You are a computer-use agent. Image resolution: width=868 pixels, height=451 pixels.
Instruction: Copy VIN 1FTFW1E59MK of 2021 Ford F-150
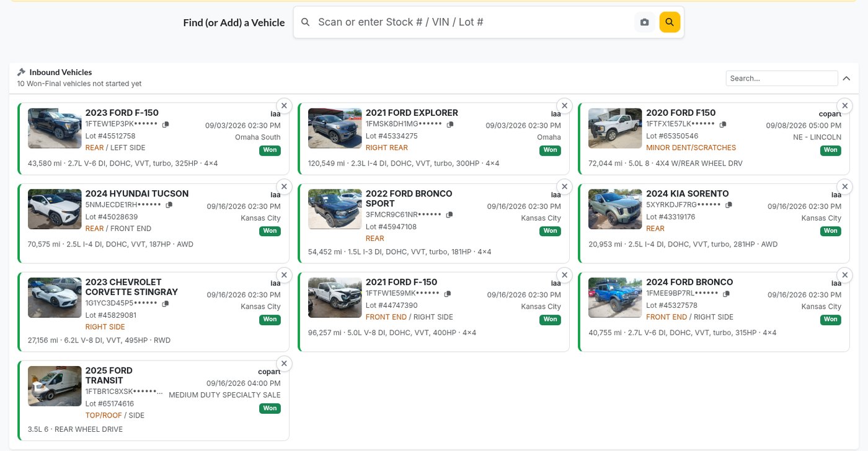pos(448,294)
